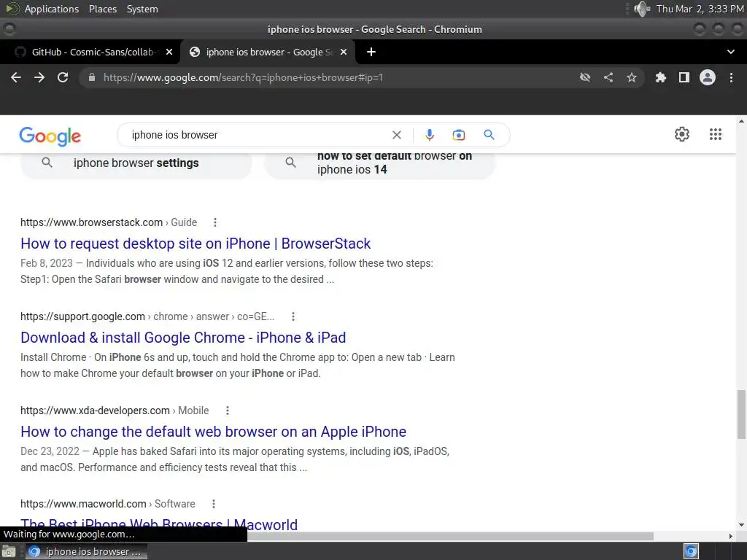Click the xda-developers.com › Mobile URL

pyautogui.click(x=115, y=411)
